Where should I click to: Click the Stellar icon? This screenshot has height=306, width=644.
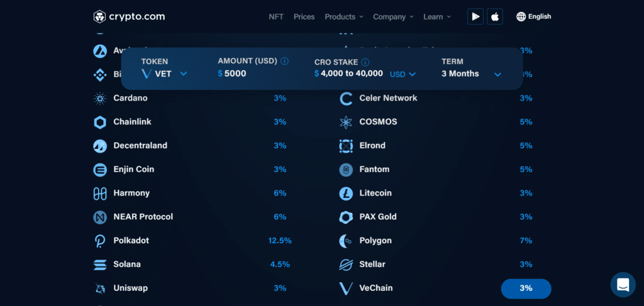[346, 265]
